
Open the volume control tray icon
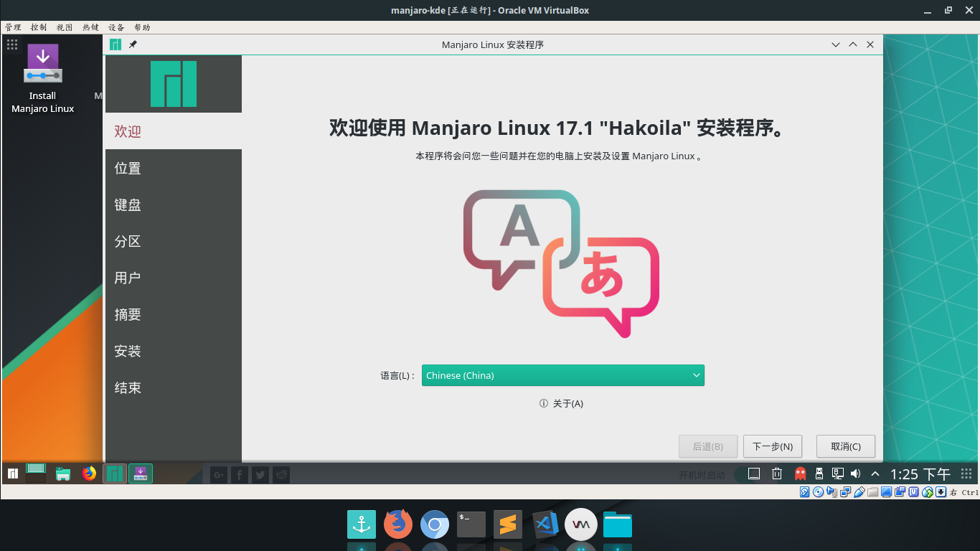pos(855,474)
